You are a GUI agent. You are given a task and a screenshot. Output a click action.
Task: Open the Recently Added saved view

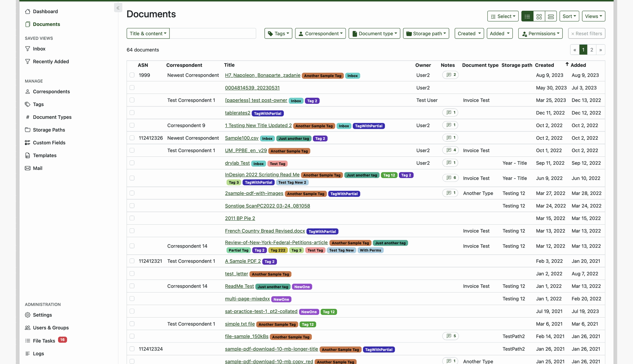(51, 62)
